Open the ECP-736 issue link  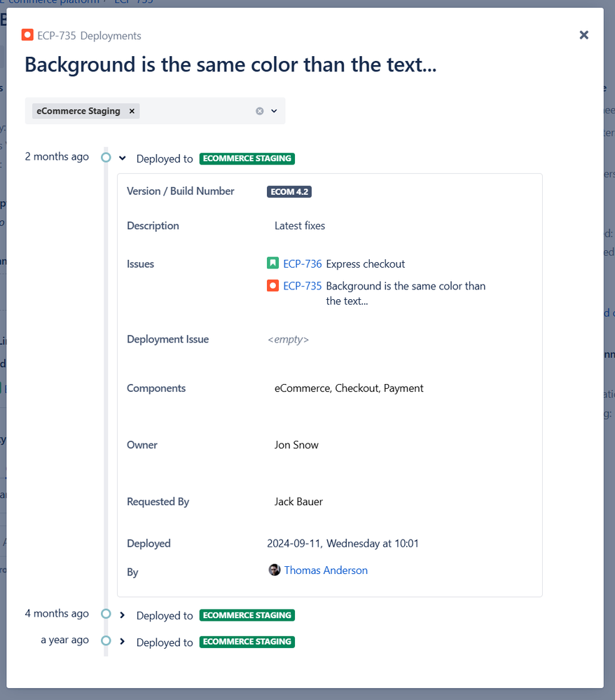pyautogui.click(x=302, y=264)
